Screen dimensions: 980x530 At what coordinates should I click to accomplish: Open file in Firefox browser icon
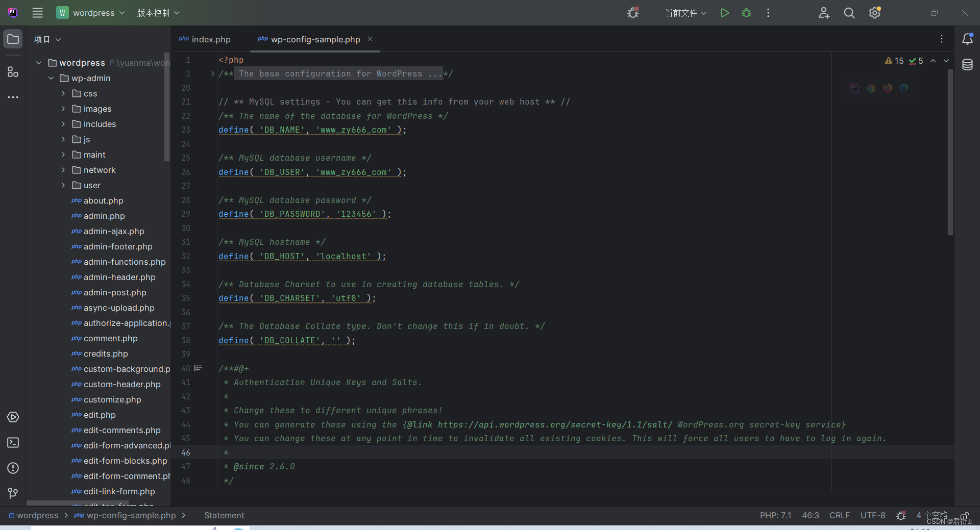point(888,88)
